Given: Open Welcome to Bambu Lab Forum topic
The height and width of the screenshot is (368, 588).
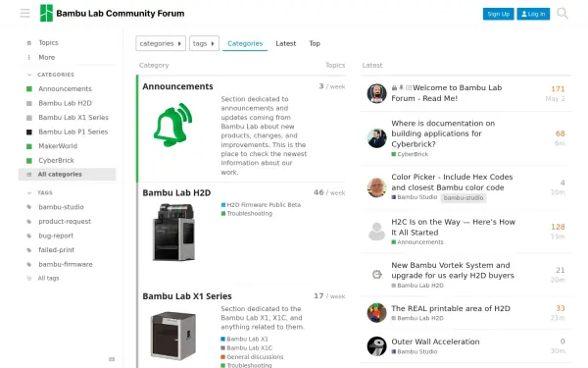Looking at the screenshot, I should 446,93.
